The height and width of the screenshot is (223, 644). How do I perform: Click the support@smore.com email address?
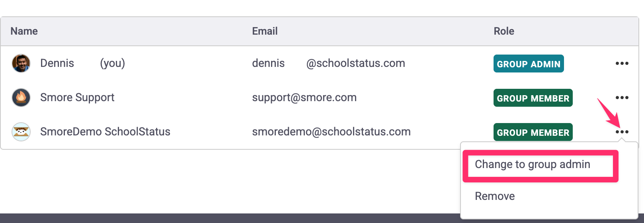[304, 98]
